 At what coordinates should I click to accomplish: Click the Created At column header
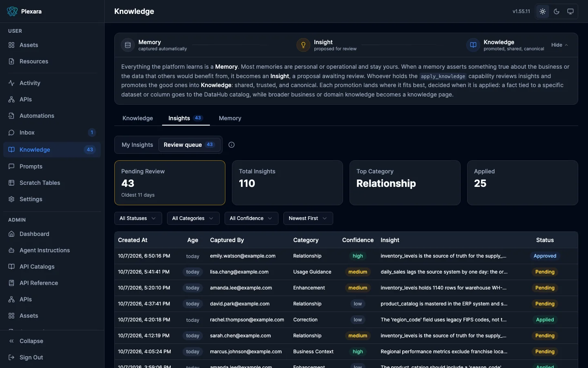click(x=133, y=240)
